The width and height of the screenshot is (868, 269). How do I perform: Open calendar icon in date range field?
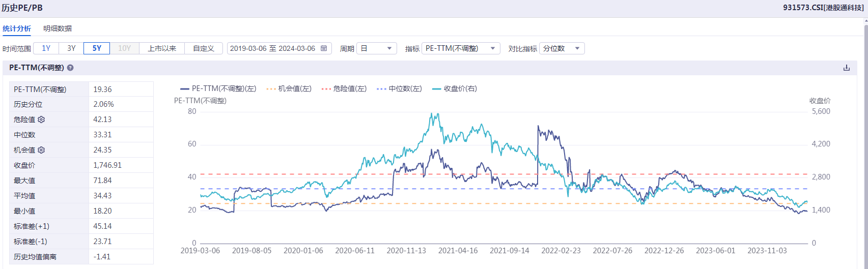(x=324, y=48)
